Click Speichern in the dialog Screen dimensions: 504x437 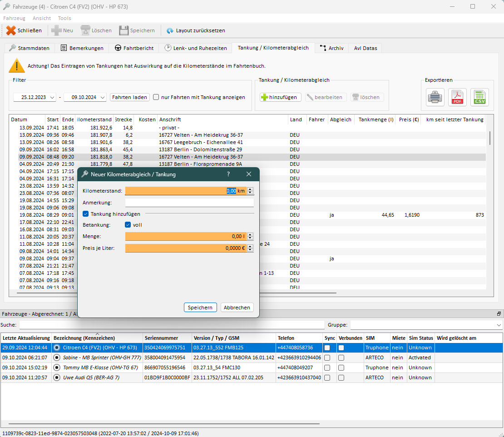point(200,308)
